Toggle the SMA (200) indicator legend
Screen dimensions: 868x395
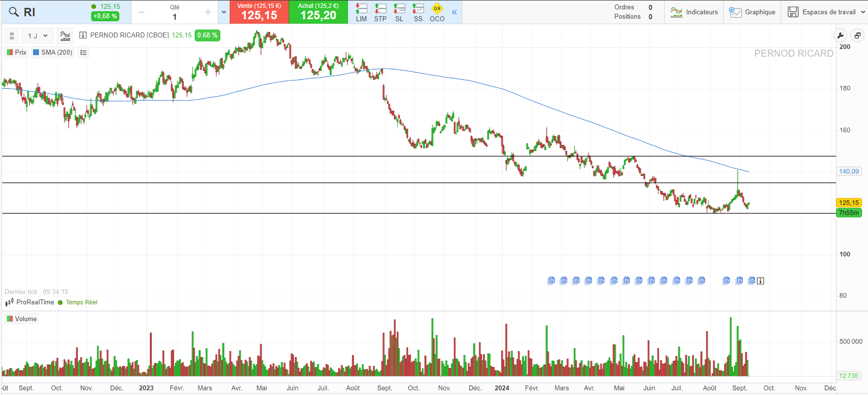[53, 52]
